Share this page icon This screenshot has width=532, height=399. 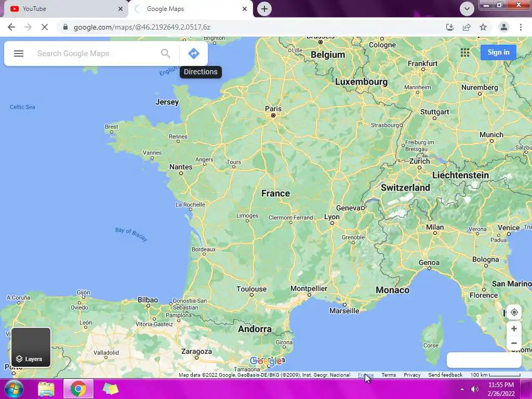pos(467,27)
